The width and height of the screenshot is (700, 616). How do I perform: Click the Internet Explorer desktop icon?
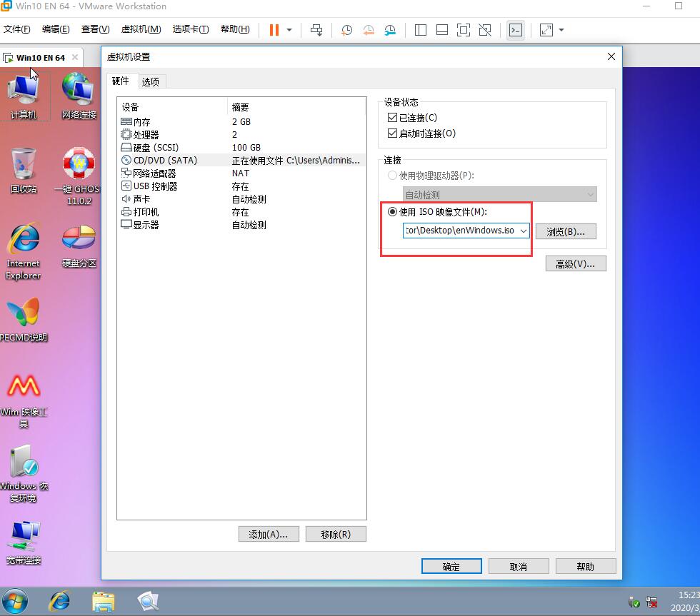tap(24, 251)
